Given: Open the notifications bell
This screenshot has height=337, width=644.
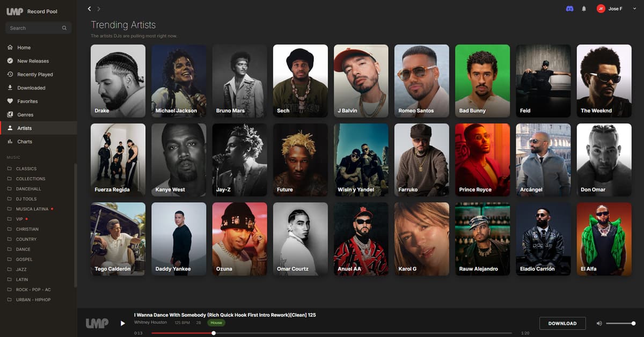Looking at the screenshot, I should (x=584, y=9).
